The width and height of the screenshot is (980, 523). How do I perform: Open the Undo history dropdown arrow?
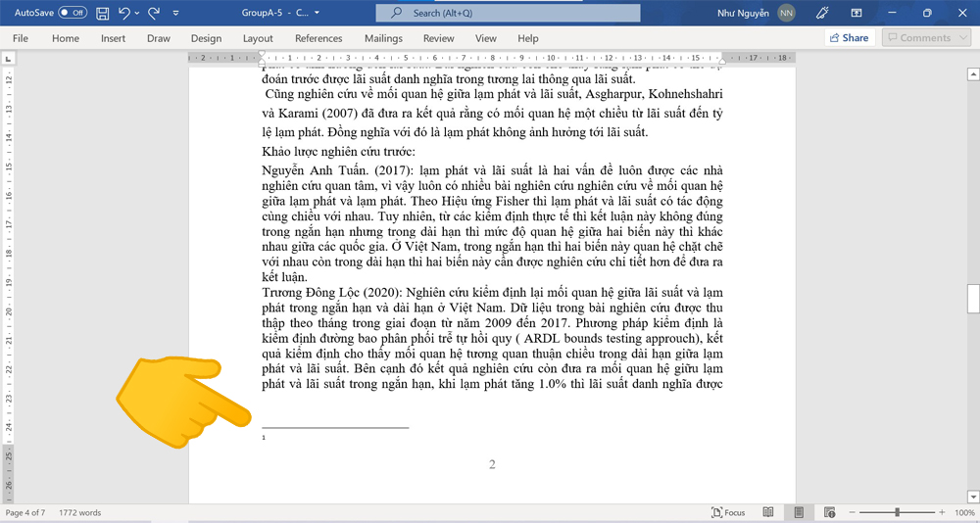click(x=136, y=13)
